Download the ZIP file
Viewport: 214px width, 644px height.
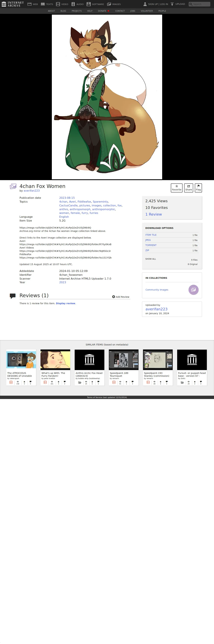tap(147, 250)
